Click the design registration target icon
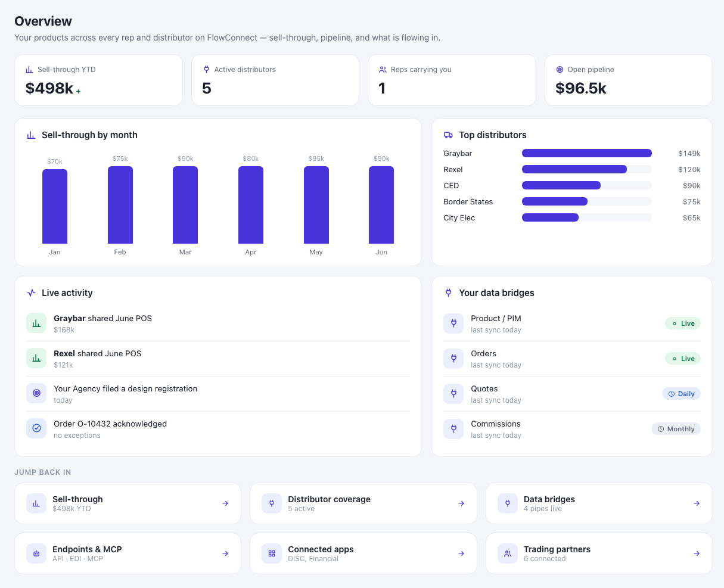 pyautogui.click(x=36, y=394)
